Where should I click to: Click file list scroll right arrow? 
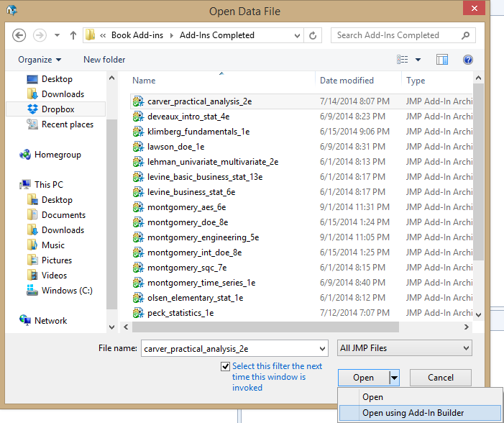[467, 327]
